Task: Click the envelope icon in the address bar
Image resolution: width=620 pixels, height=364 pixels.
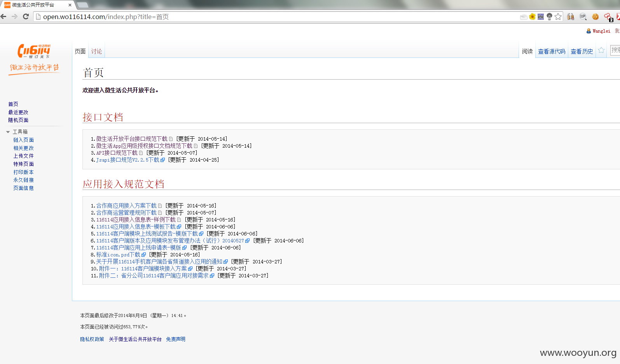Action: pos(524,17)
